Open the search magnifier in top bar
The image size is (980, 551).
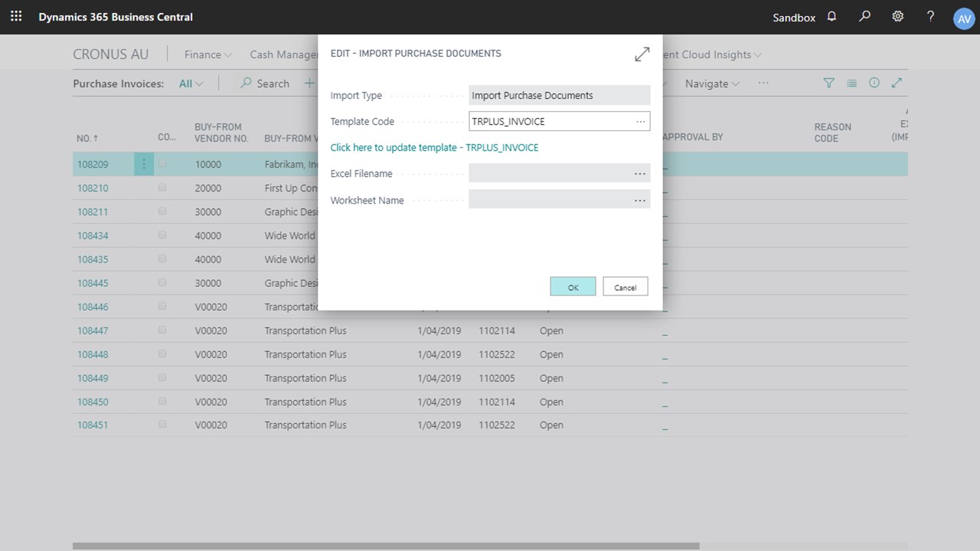coord(865,16)
